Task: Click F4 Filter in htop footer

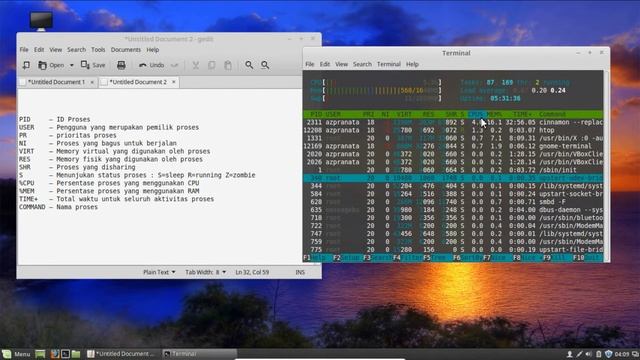Action: click(407, 258)
